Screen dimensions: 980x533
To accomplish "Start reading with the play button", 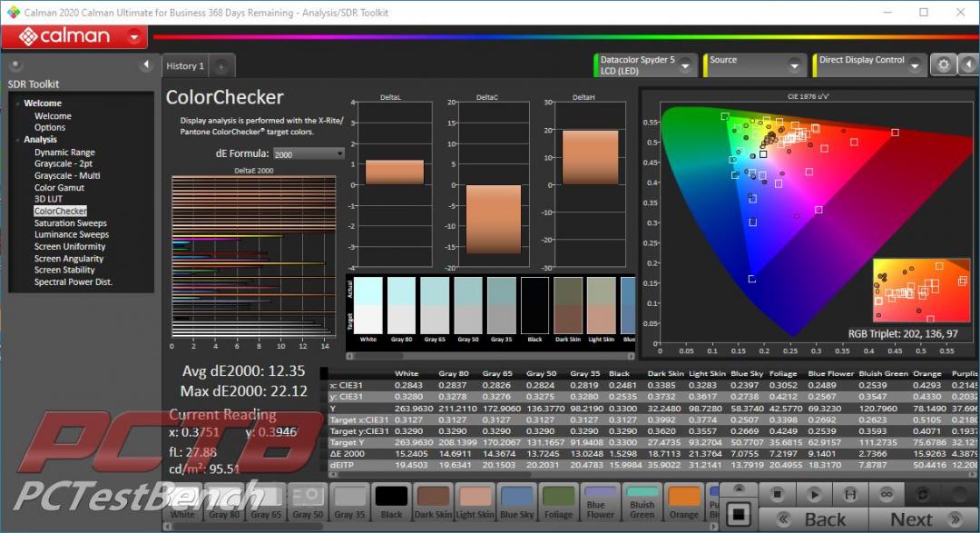I will point(814,495).
